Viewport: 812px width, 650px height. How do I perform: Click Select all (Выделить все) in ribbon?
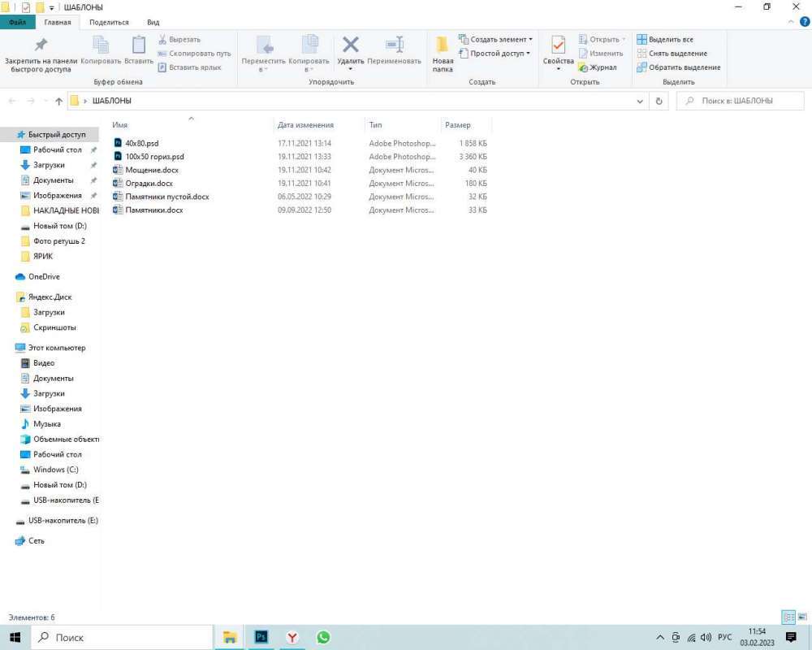(x=665, y=39)
